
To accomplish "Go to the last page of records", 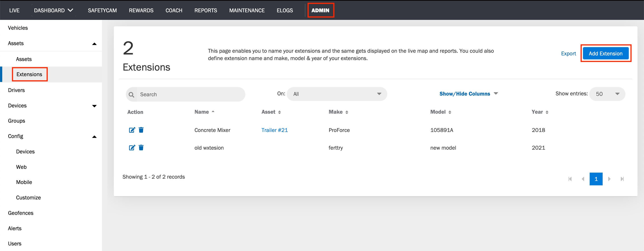I will click(622, 179).
